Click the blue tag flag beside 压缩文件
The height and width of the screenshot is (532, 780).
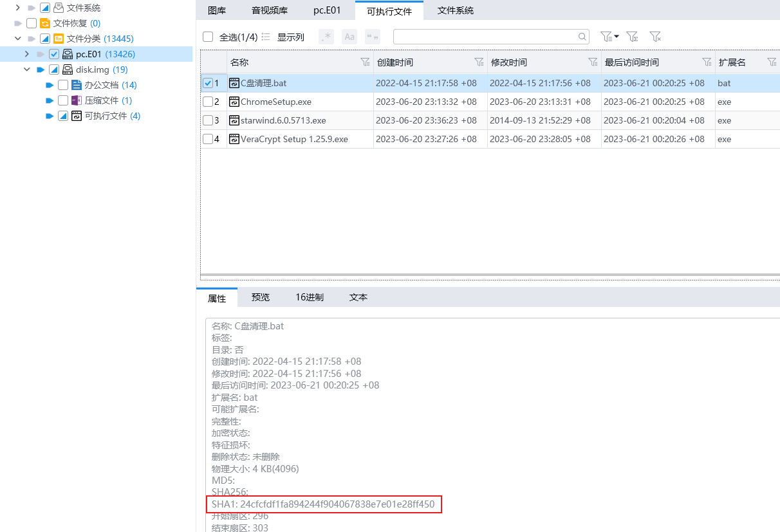tap(50, 100)
